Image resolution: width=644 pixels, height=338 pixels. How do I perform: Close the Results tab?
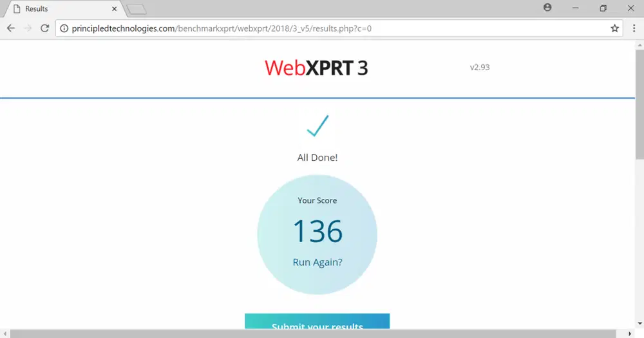tap(114, 8)
